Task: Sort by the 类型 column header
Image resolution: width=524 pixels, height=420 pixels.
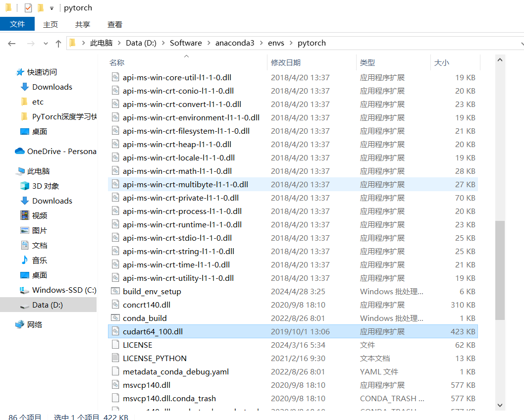Action: tap(367, 62)
